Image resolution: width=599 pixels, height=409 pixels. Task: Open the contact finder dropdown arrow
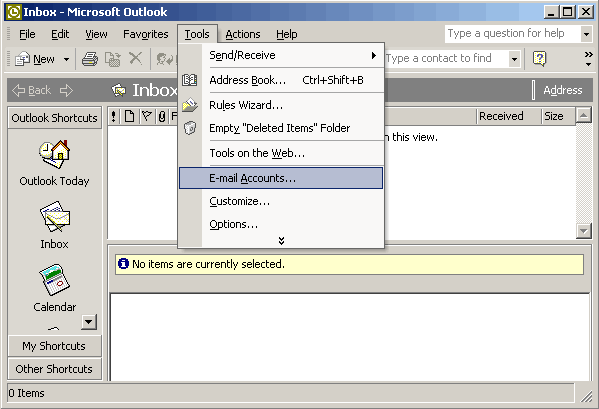point(514,59)
